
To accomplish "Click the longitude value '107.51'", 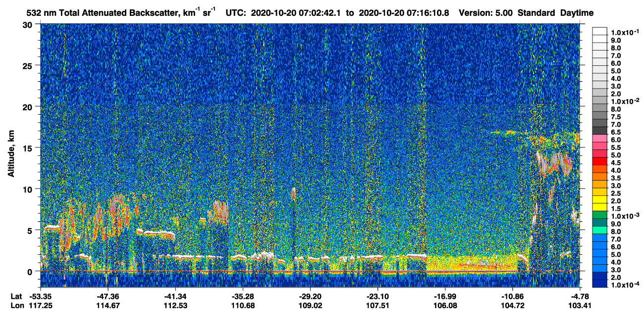I will click(x=377, y=305).
